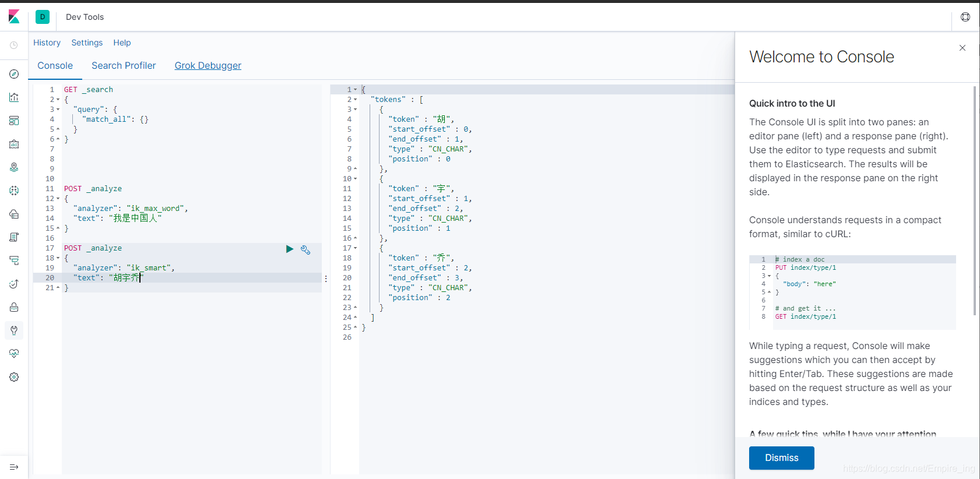Toggle fold arrow at editor line 21

click(58, 288)
